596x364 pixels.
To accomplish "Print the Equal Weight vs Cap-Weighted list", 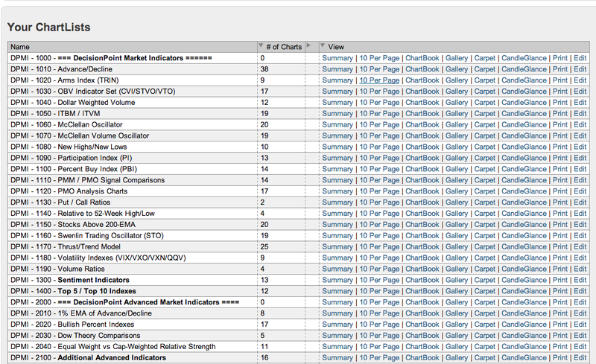I will (560, 347).
